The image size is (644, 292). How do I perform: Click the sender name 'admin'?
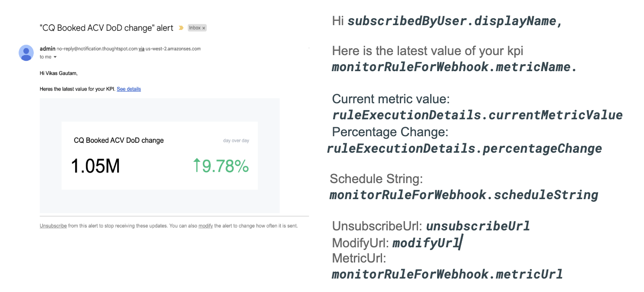click(47, 49)
